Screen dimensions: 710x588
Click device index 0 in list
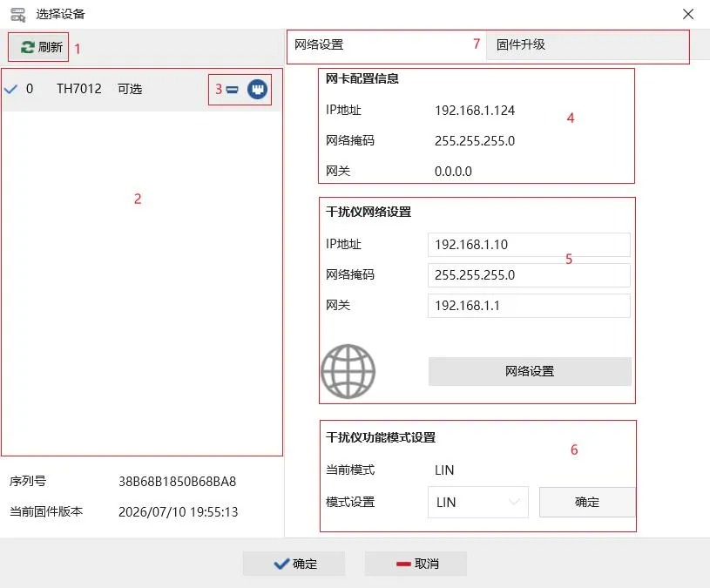30,89
